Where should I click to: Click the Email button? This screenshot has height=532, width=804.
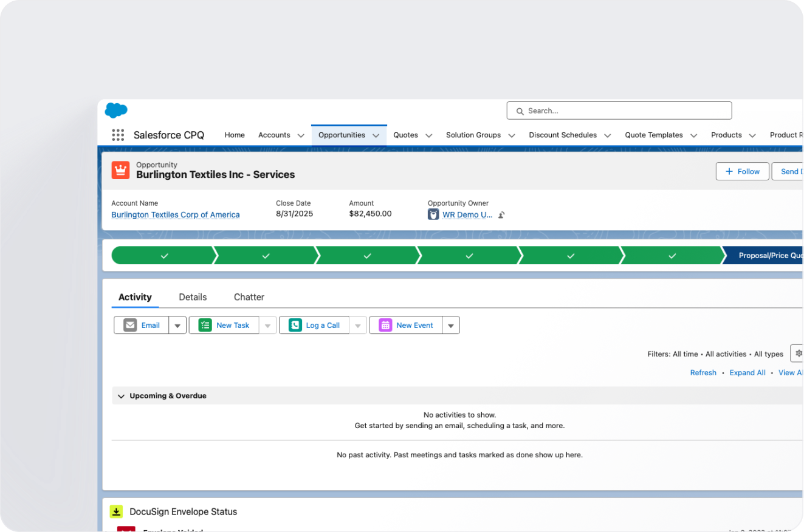[x=142, y=326]
